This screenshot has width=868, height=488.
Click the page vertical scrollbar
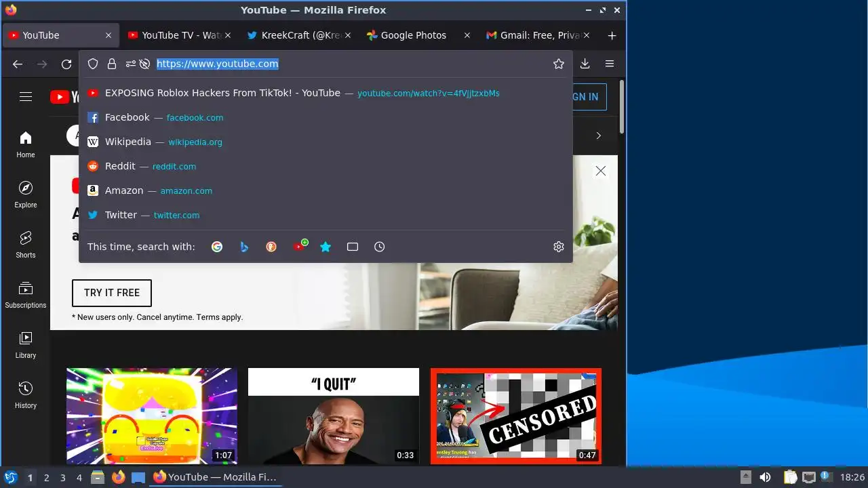click(622, 106)
